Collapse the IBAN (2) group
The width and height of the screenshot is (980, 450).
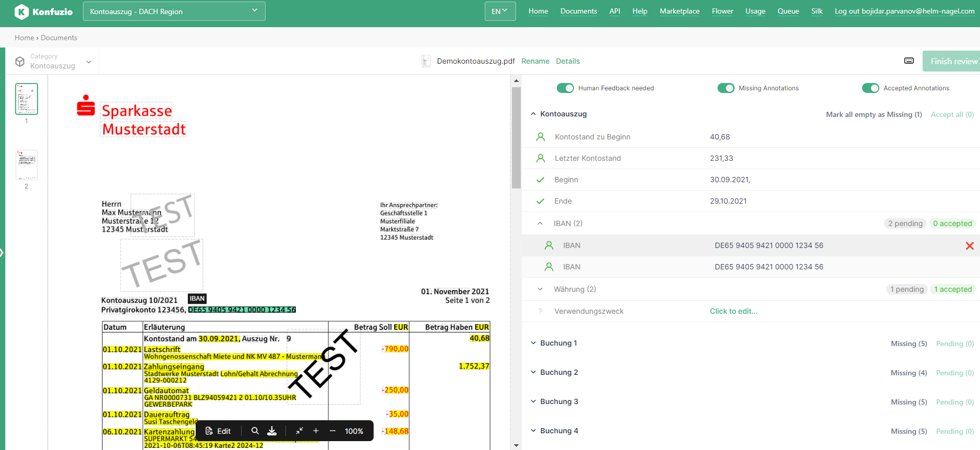(x=540, y=223)
